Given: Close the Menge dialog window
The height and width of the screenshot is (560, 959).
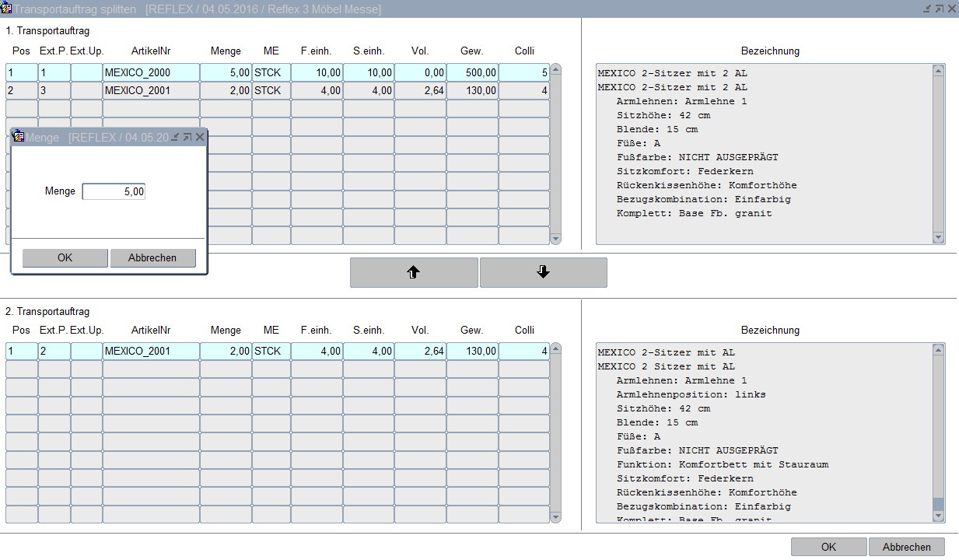Looking at the screenshot, I should (200, 137).
